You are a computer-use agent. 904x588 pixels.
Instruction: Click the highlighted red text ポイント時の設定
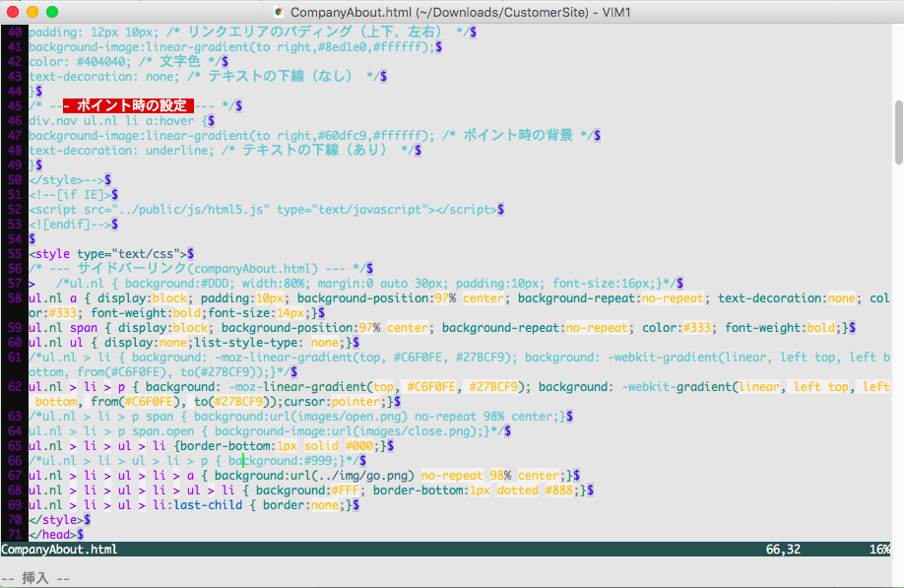[135, 104]
